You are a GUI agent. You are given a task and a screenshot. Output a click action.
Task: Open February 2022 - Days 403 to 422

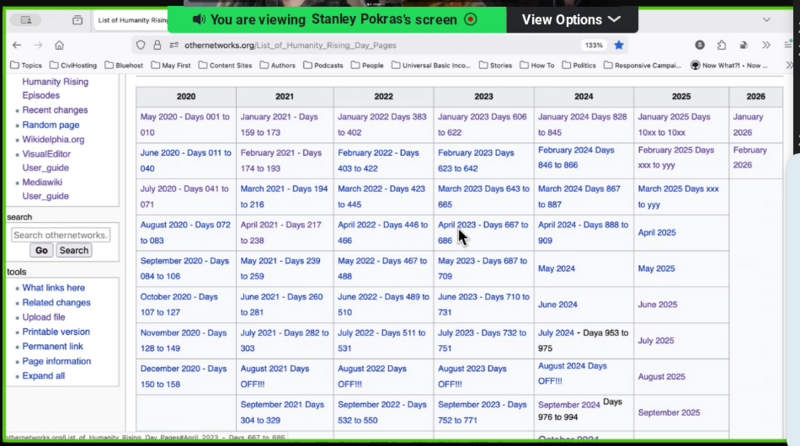pyautogui.click(x=378, y=160)
